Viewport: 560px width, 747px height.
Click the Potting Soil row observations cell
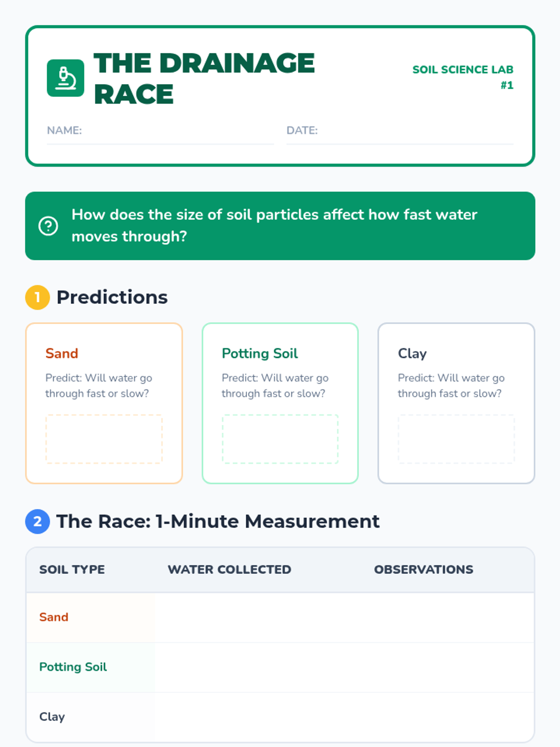tap(448, 668)
